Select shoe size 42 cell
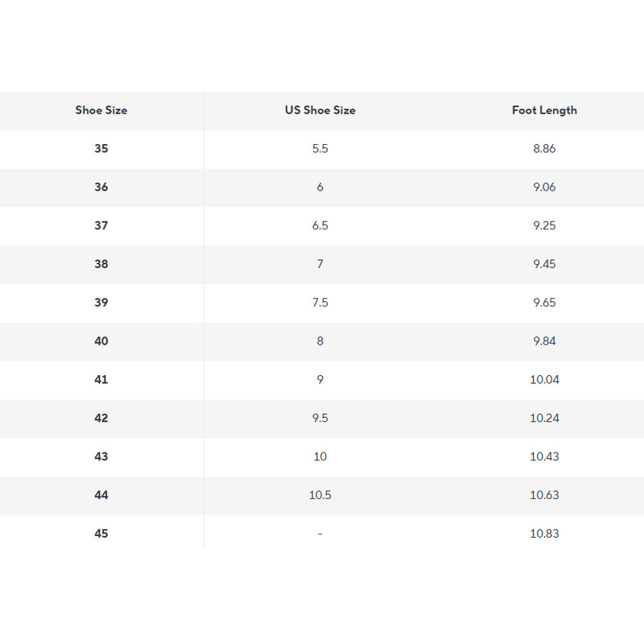 coord(101,419)
